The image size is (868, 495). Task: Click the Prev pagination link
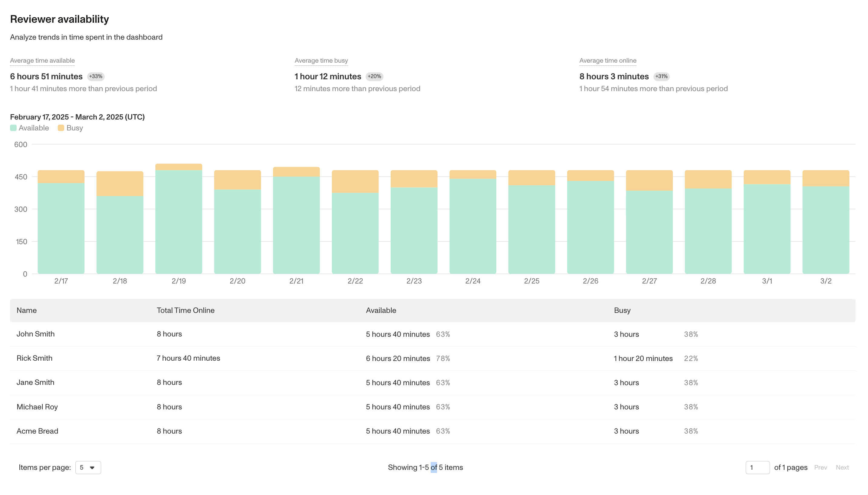[820, 467]
